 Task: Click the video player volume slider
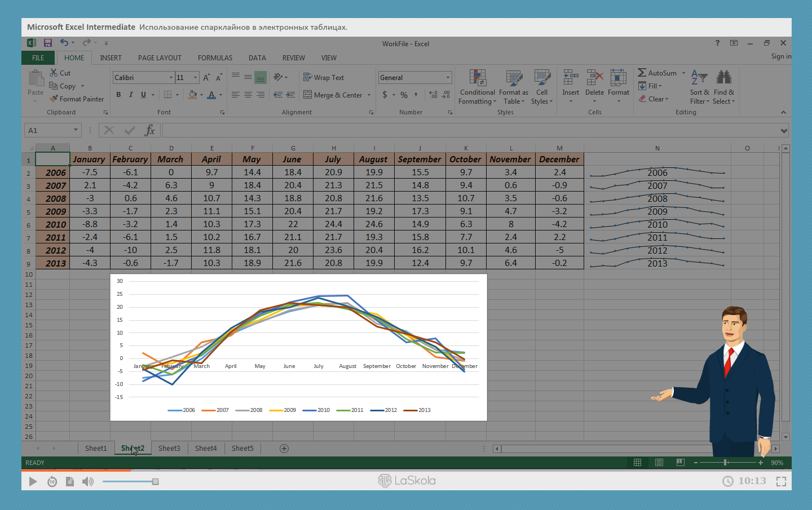pos(131,481)
